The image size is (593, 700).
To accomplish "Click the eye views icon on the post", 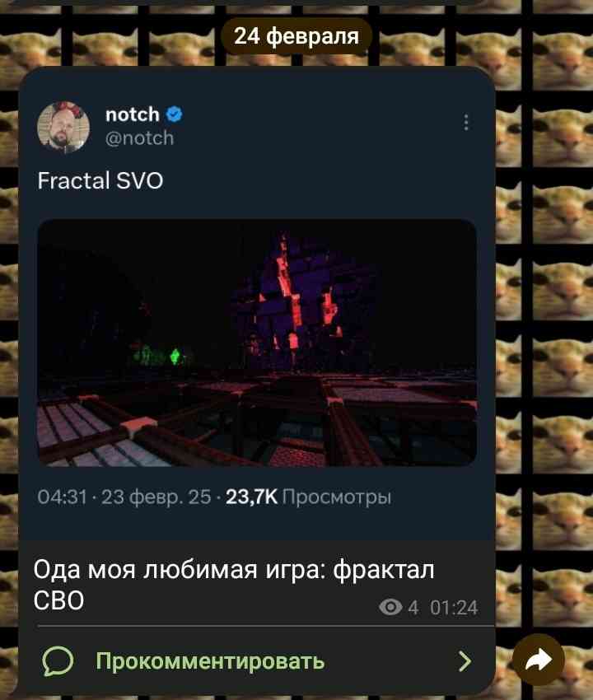I will tap(390, 607).
